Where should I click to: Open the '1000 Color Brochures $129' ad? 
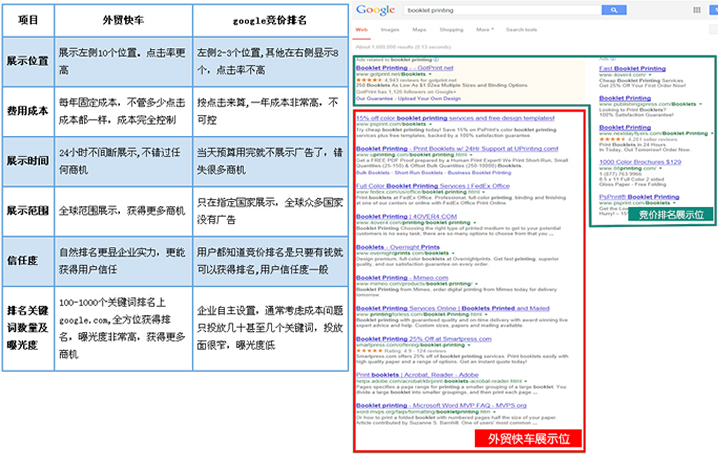[640, 162]
